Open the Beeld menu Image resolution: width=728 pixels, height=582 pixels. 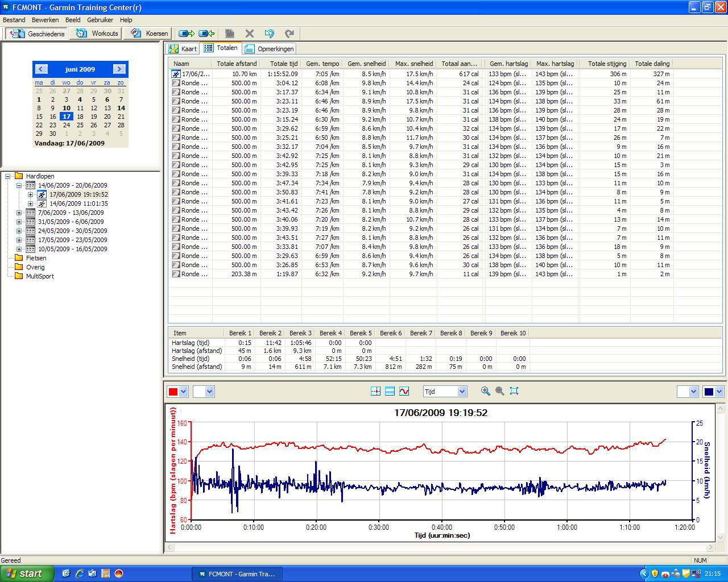pos(73,20)
